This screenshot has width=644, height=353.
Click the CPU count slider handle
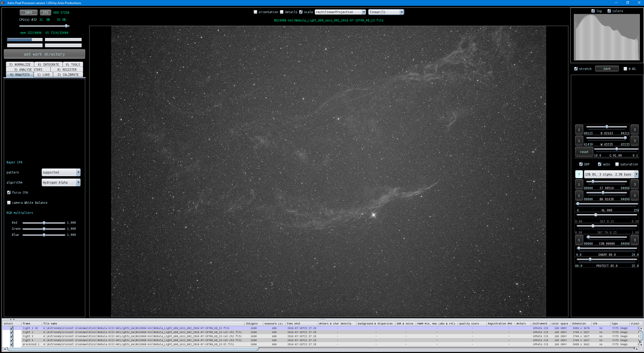pyautogui.click(x=66, y=26)
